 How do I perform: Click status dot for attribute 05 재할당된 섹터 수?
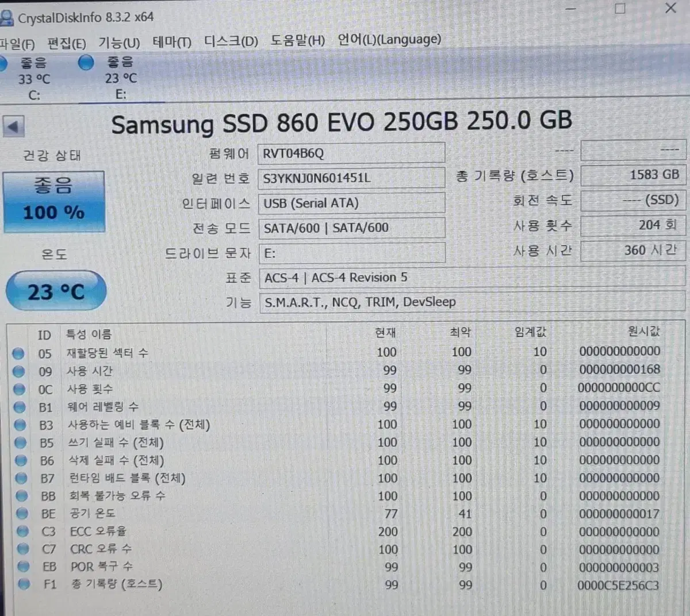tap(18, 353)
